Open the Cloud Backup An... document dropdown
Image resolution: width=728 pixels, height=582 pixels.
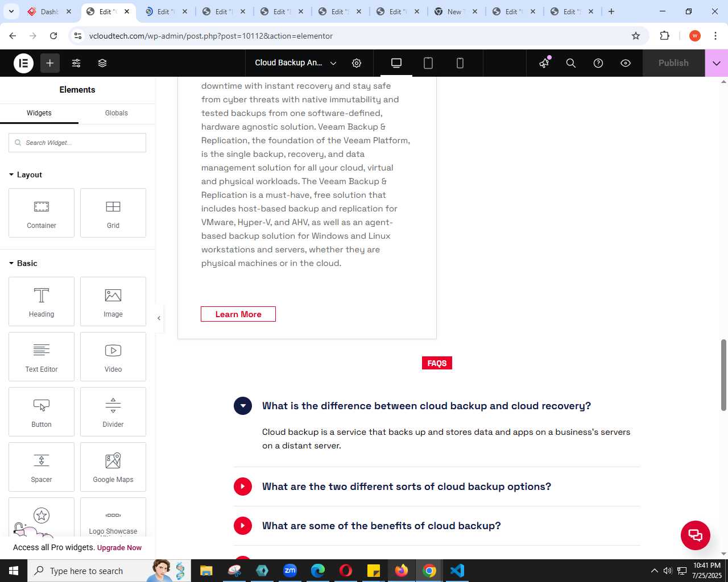(x=296, y=63)
